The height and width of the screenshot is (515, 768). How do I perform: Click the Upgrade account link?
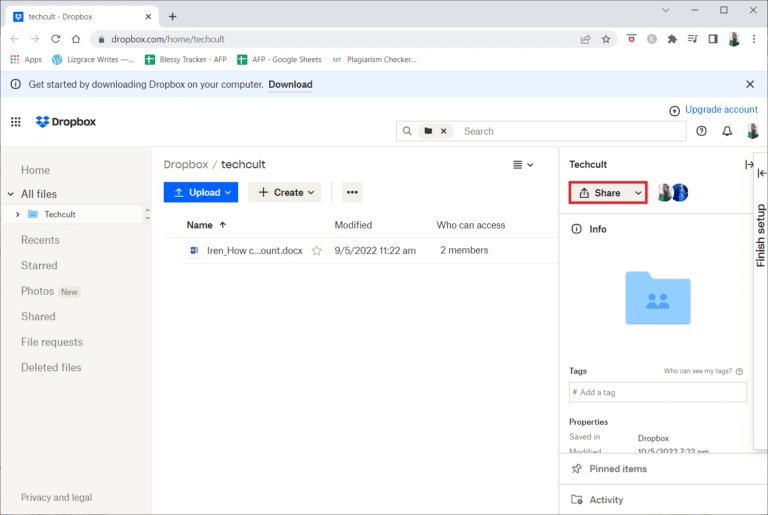pos(714,109)
